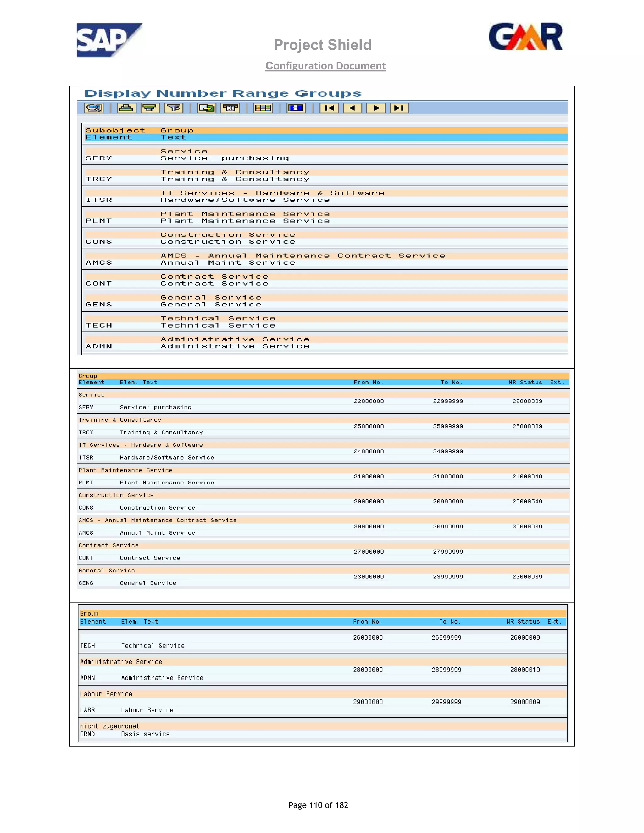Select the TECH element in the top list
Viewport: 644px width, 833px height.
pos(99,325)
